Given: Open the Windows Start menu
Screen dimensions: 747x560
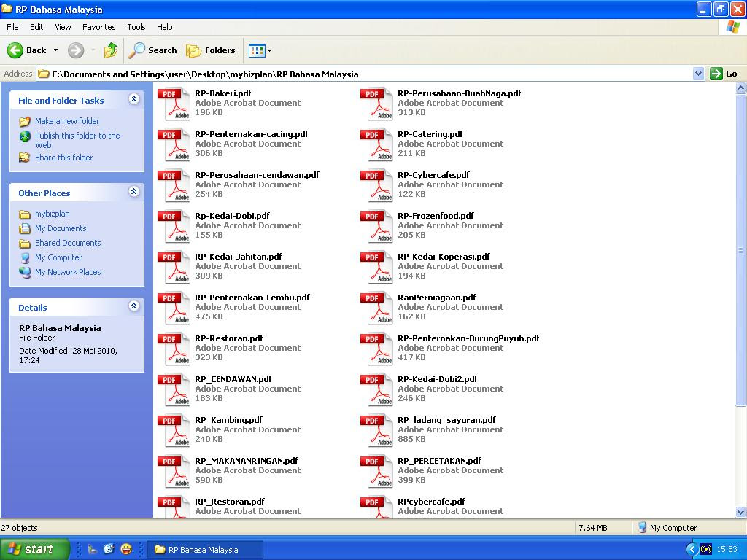Looking at the screenshot, I should coord(34,550).
